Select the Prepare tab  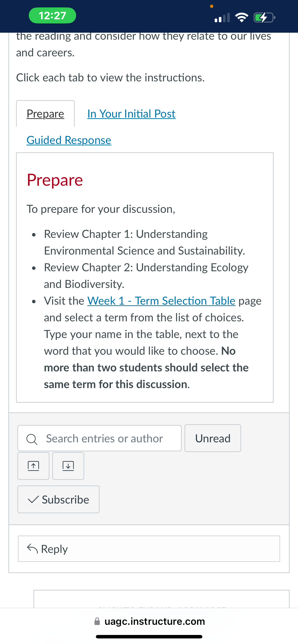click(45, 114)
